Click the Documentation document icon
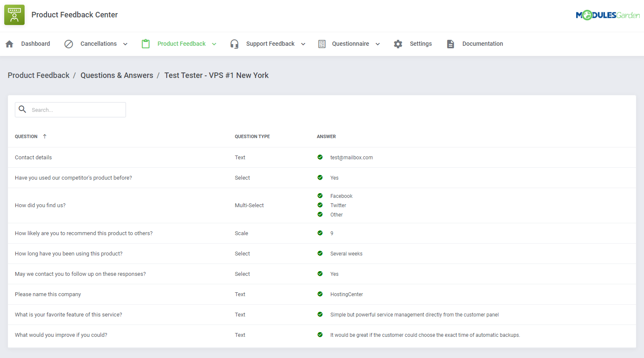 click(450, 44)
